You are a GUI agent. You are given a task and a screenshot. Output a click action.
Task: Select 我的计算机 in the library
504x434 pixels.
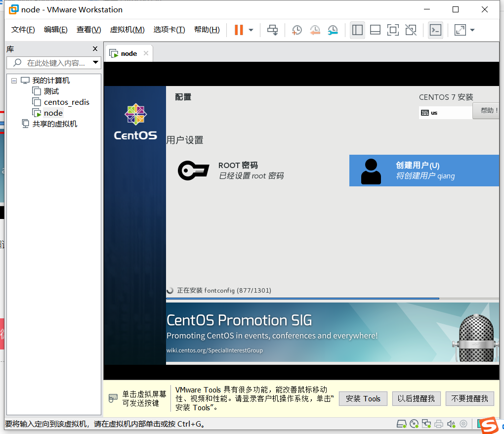[51, 81]
